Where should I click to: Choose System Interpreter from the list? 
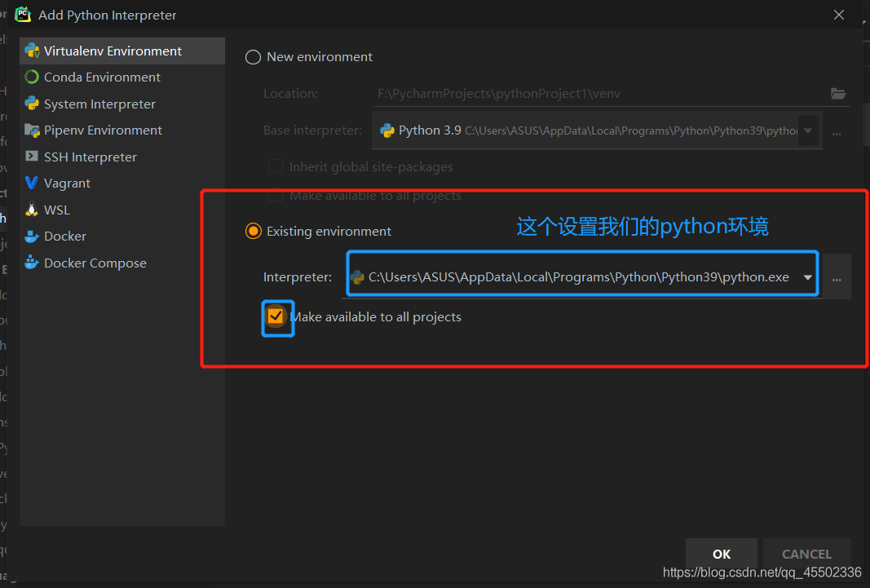point(122,104)
